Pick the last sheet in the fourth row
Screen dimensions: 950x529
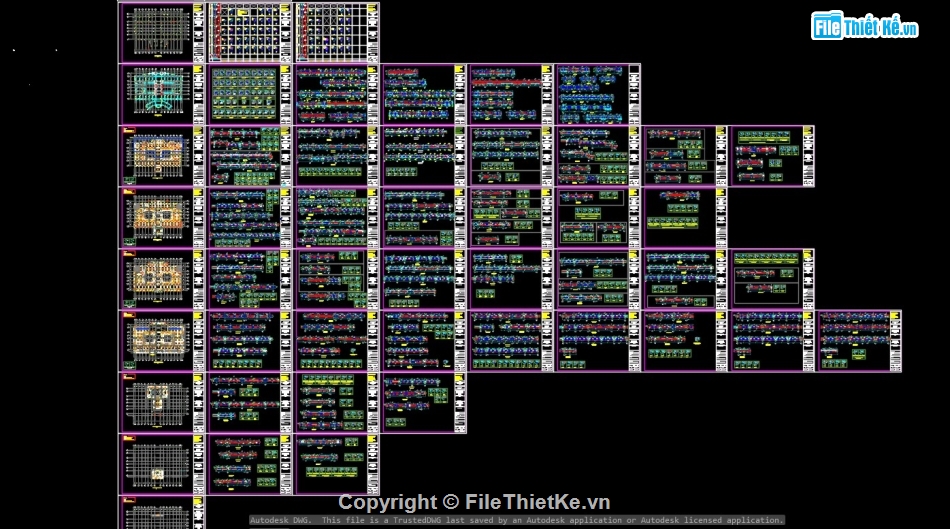tap(684, 218)
